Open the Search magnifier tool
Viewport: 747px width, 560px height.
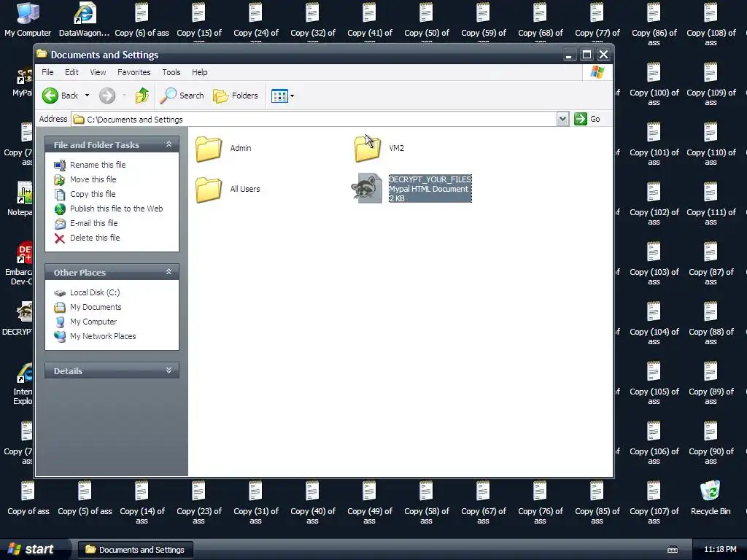coord(182,96)
